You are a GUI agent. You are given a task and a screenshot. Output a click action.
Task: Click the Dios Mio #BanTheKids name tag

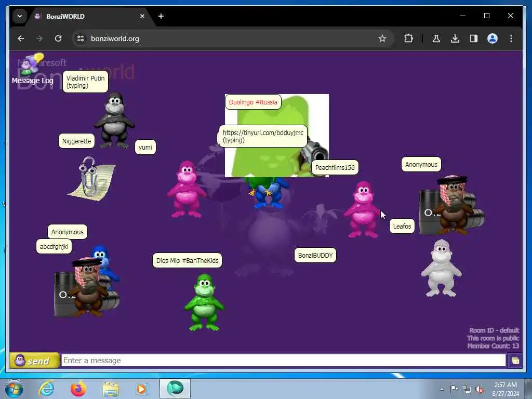tap(187, 261)
